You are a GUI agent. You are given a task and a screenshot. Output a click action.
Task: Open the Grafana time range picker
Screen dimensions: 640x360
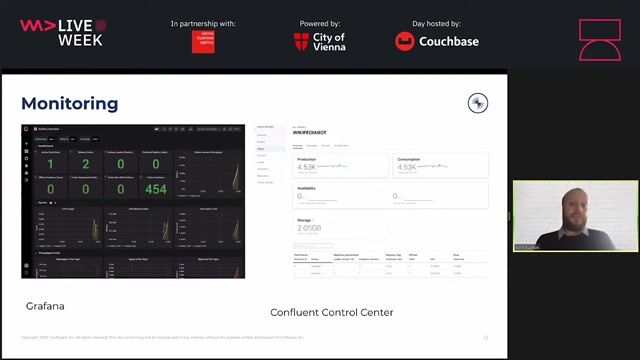tap(209, 129)
